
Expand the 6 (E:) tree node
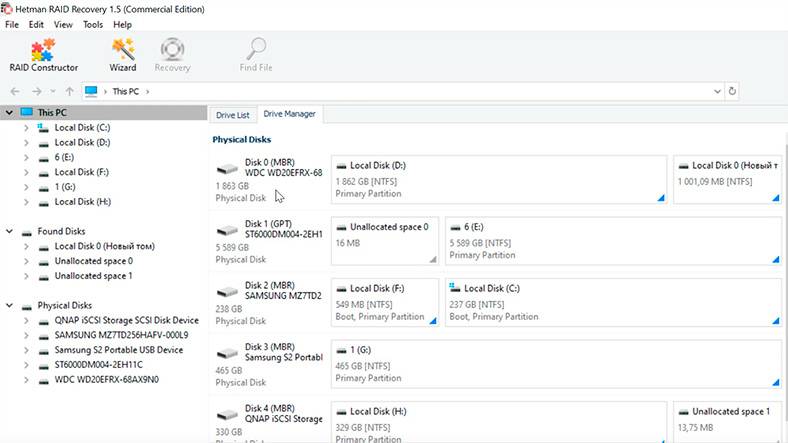[x=26, y=158]
